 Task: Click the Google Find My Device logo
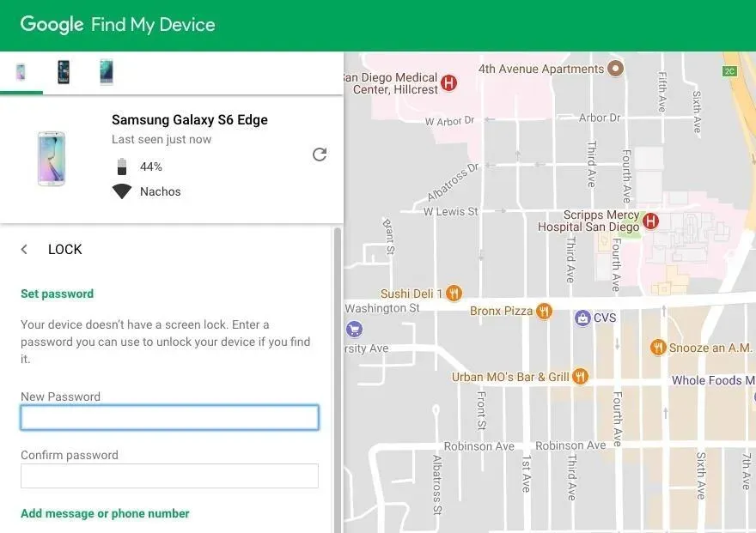tap(116, 24)
